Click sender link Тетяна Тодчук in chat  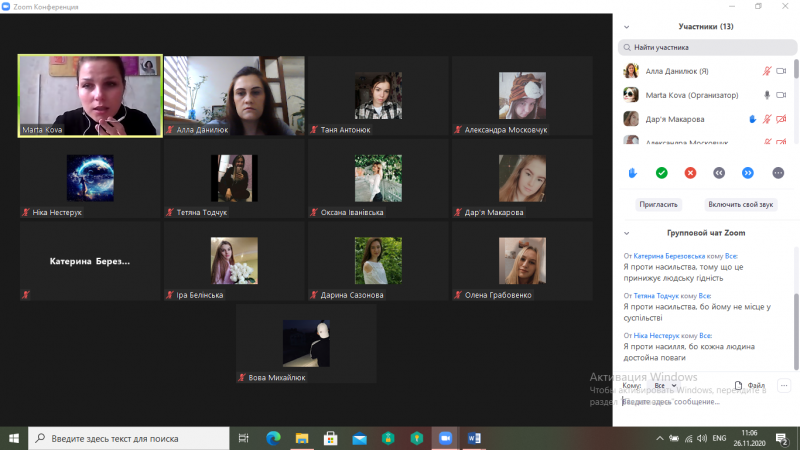point(656,296)
